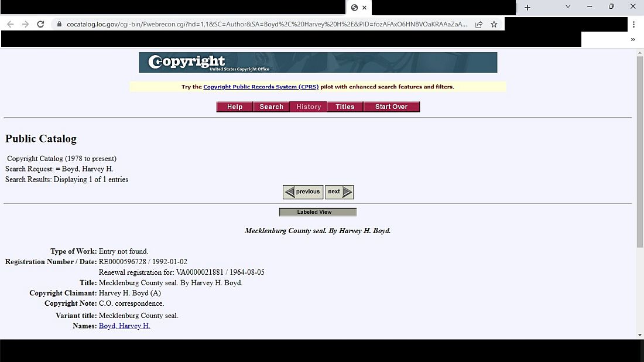Click the padlock site info icon

[58, 25]
